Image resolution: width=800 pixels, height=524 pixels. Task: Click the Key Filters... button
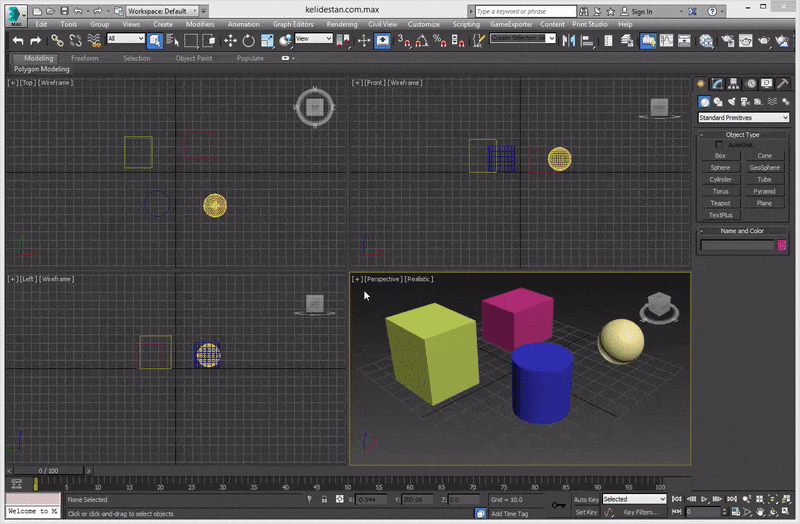641,512
